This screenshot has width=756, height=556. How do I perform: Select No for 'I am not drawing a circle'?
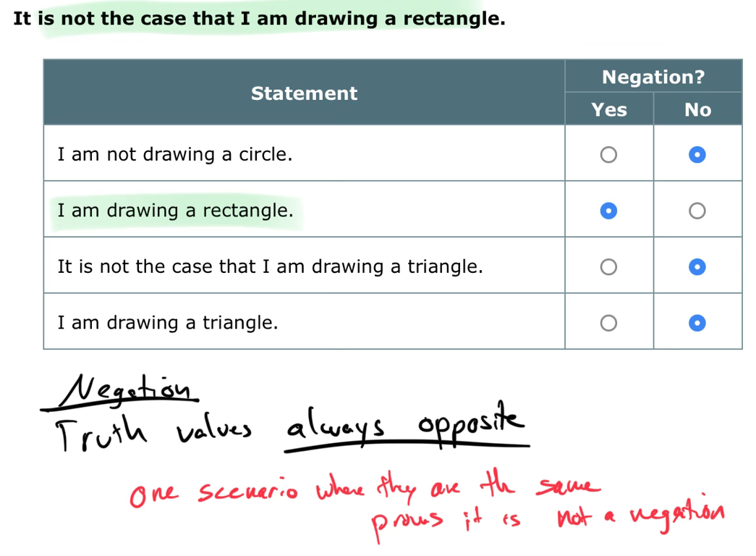[697, 155]
